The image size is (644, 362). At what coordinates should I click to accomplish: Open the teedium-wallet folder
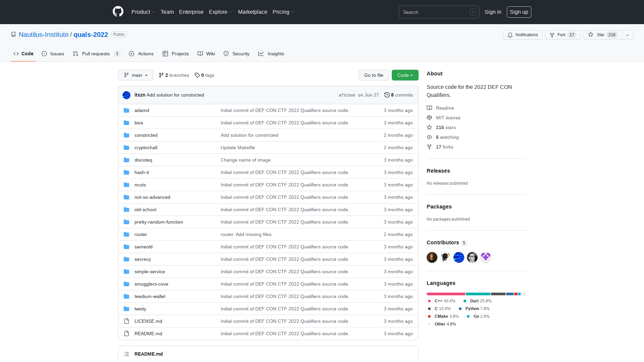150,296
